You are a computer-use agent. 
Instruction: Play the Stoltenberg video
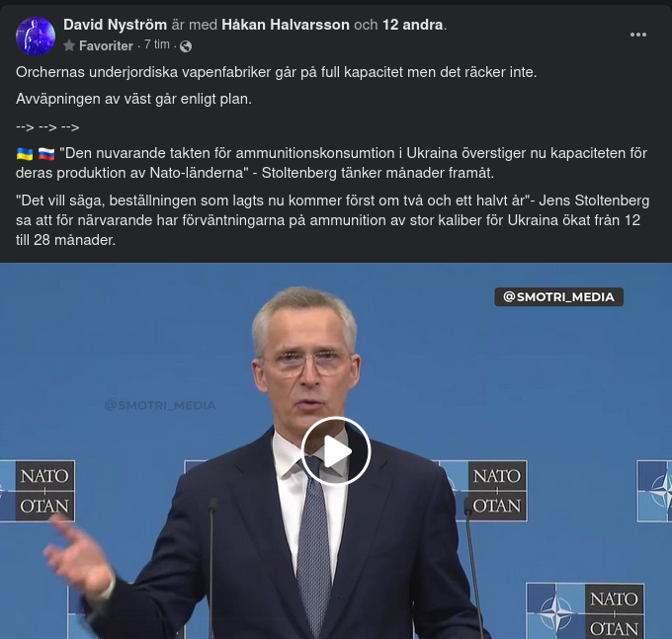point(336,451)
